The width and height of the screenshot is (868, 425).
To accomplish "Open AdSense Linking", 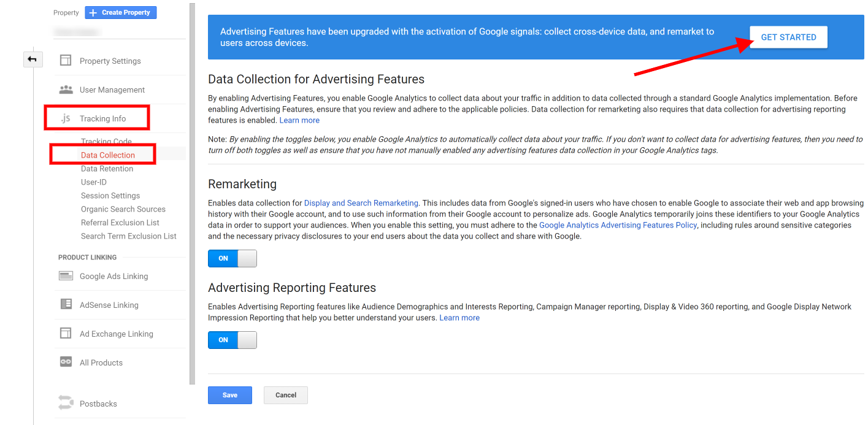I will click(x=109, y=305).
